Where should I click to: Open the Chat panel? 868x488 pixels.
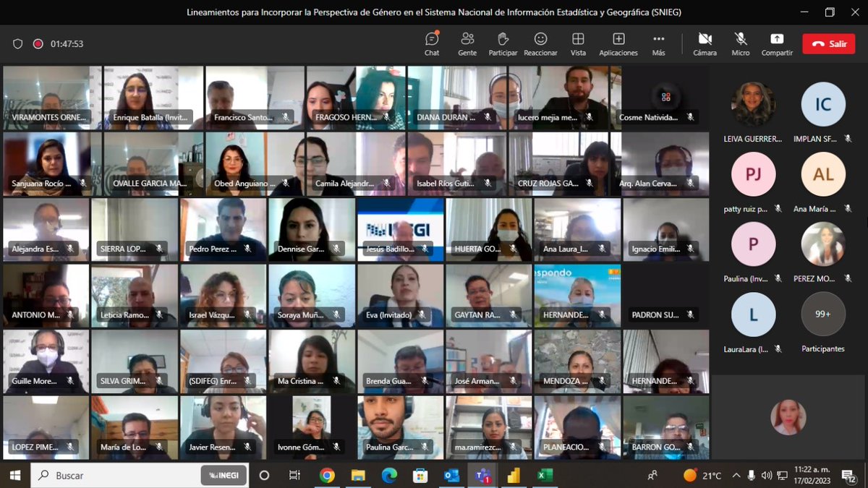(x=432, y=43)
